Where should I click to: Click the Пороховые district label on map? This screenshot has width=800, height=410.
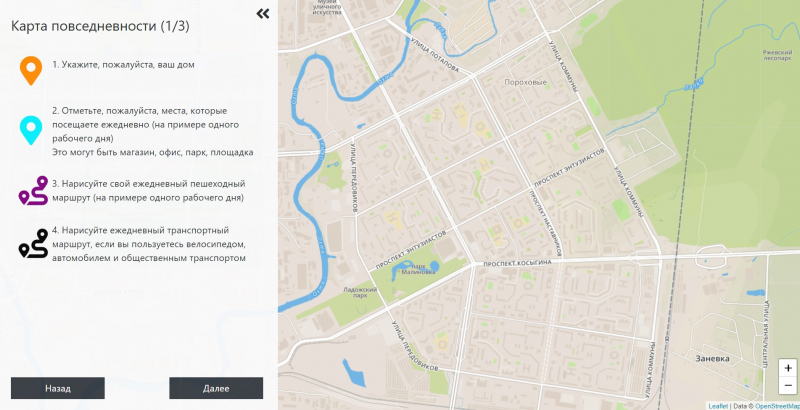pyautogui.click(x=526, y=82)
